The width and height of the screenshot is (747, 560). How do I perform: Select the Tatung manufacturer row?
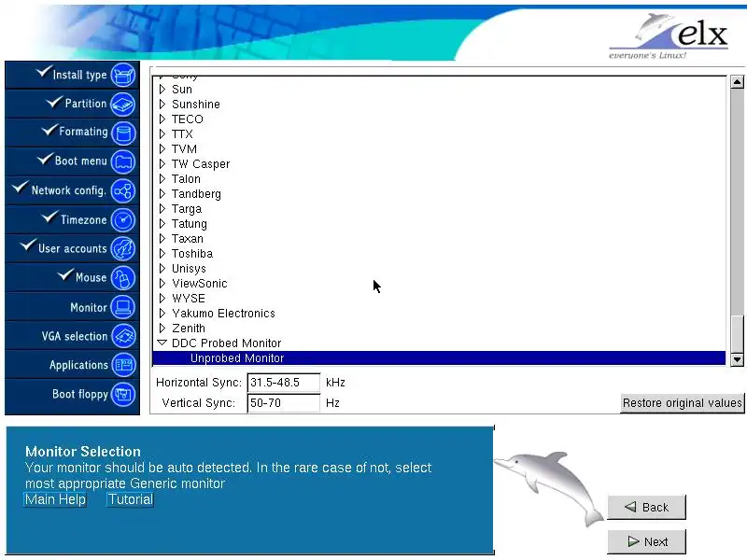point(439,224)
